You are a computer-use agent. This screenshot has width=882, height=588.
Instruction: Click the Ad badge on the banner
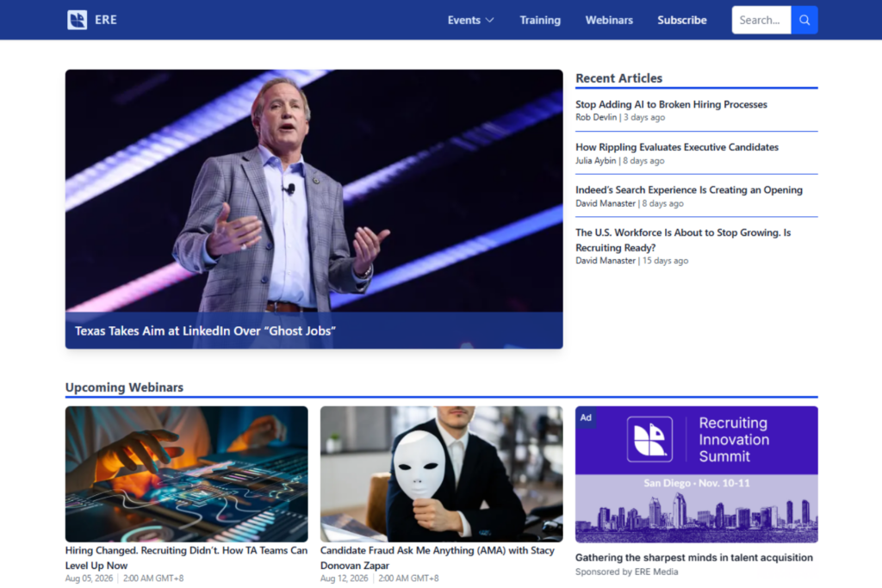click(x=586, y=417)
